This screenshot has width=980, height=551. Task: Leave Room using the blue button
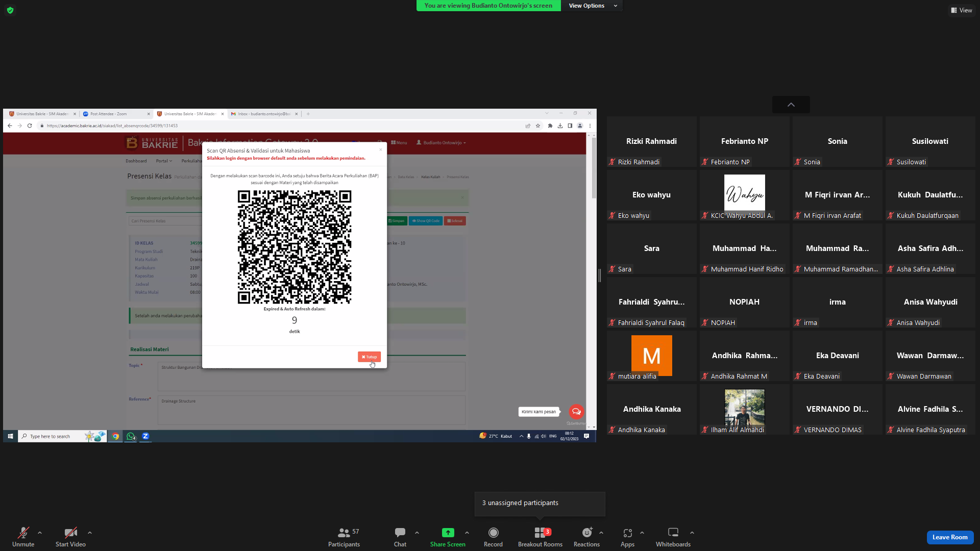(x=950, y=537)
